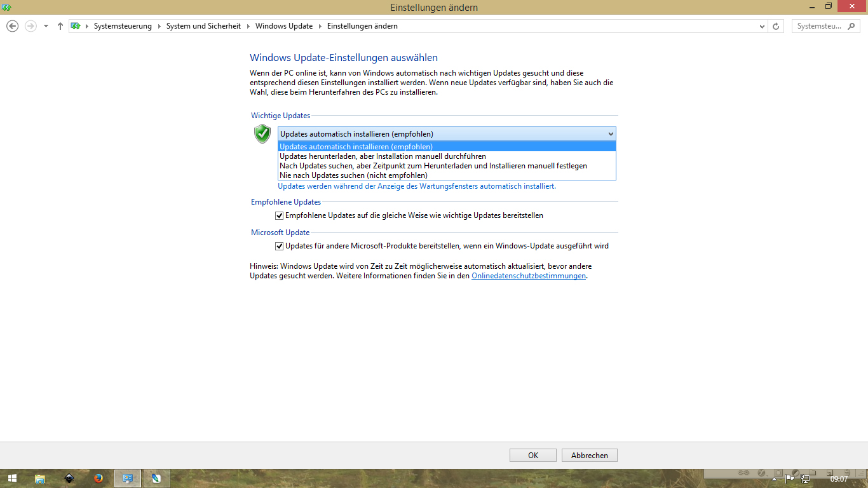Open the recent locations dropdown arrow
This screenshot has width=868, height=488.
(46, 26)
